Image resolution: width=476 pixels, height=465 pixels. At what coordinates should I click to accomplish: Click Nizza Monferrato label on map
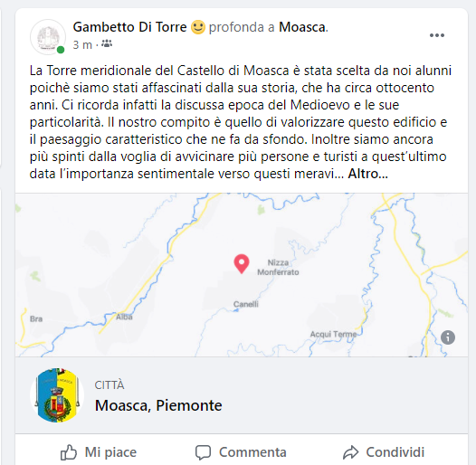tap(278, 268)
